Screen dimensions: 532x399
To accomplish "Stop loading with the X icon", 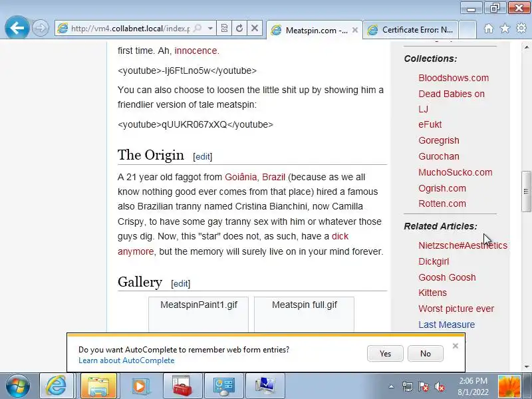I will pos(255,28).
